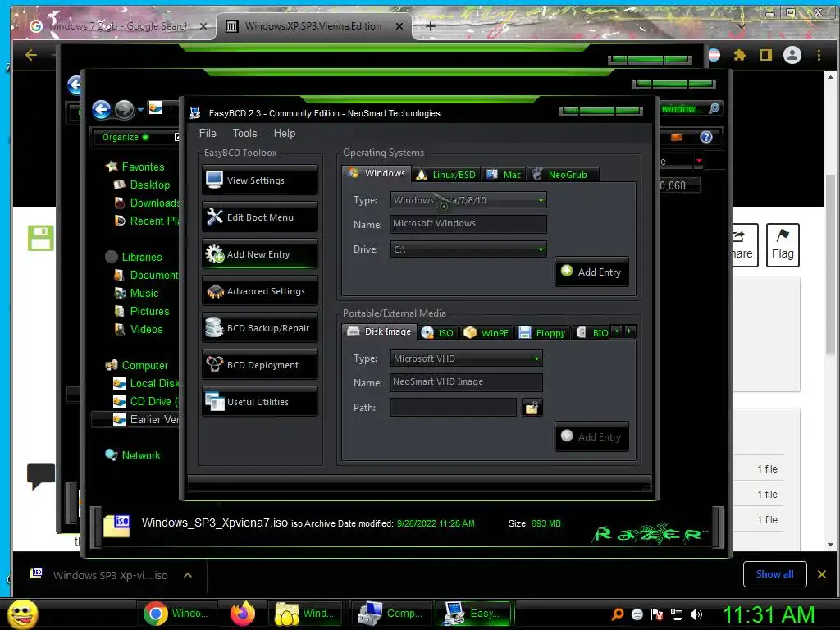This screenshot has height=630, width=840.
Task: Open the Chrome extensions puzzle icon
Action: [x=740, y=55]
